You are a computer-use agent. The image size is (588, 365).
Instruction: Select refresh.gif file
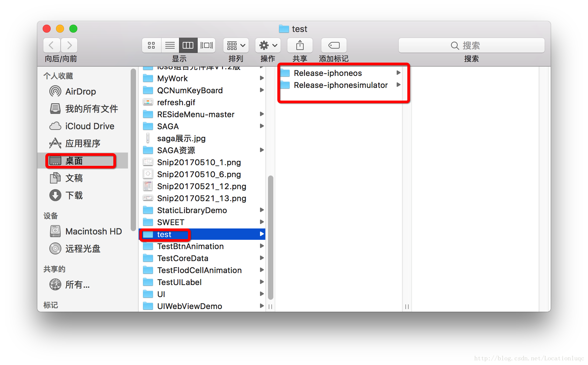202,103
